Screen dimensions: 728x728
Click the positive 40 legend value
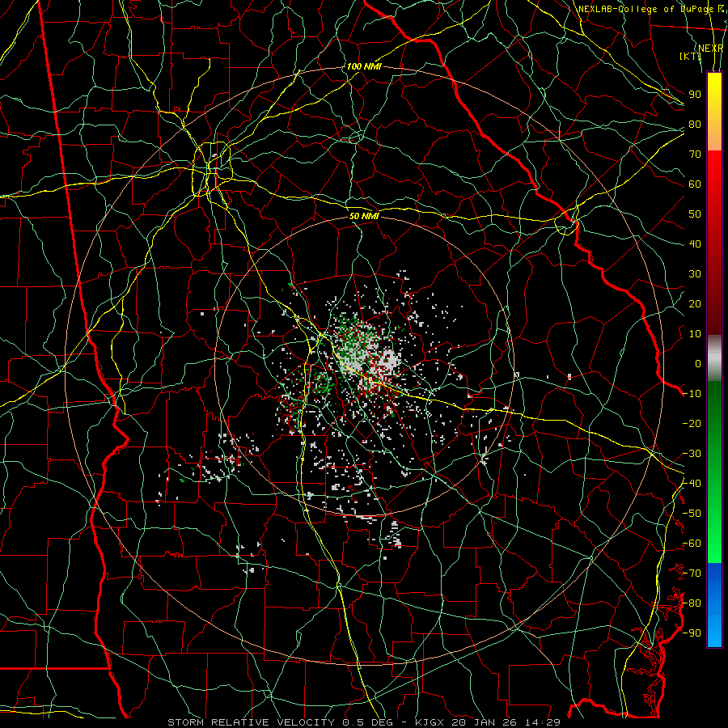click(695, 243)
